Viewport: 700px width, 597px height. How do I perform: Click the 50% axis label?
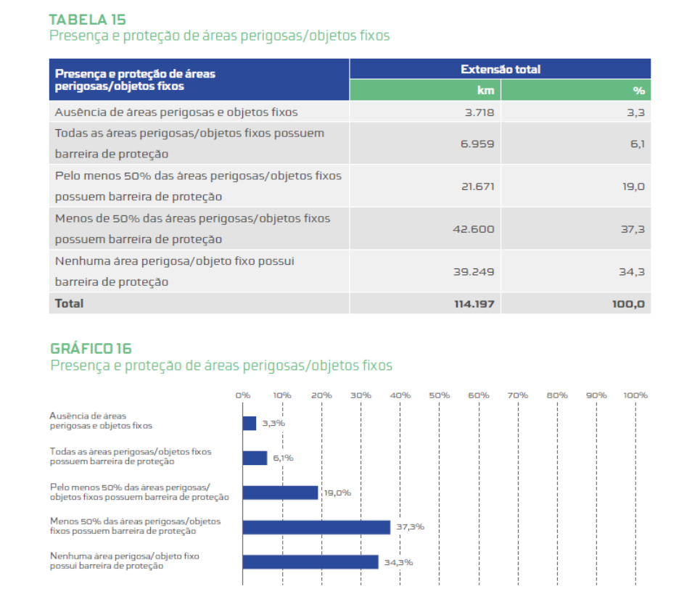coord(439,395)
